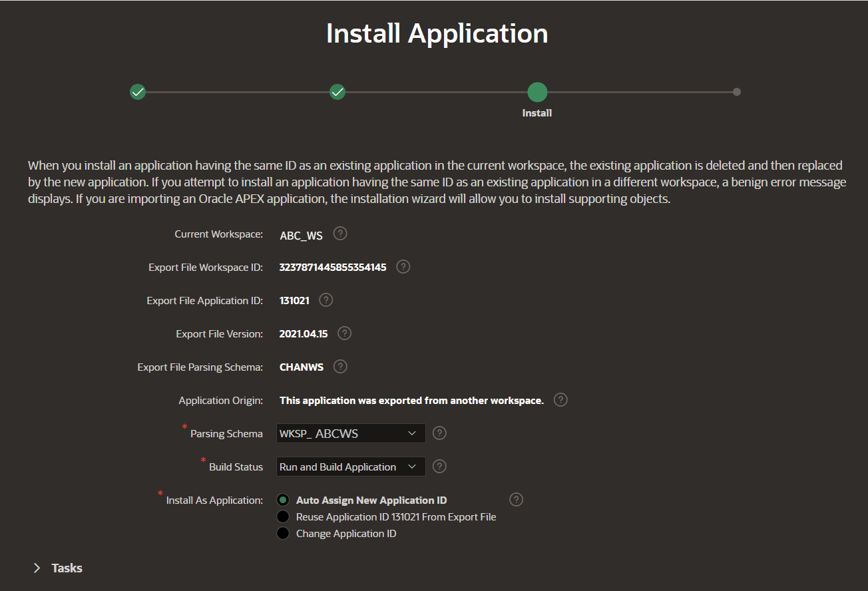Click the Install Application heading
Viewport: 868px width, 591px height.
[437, 33]
